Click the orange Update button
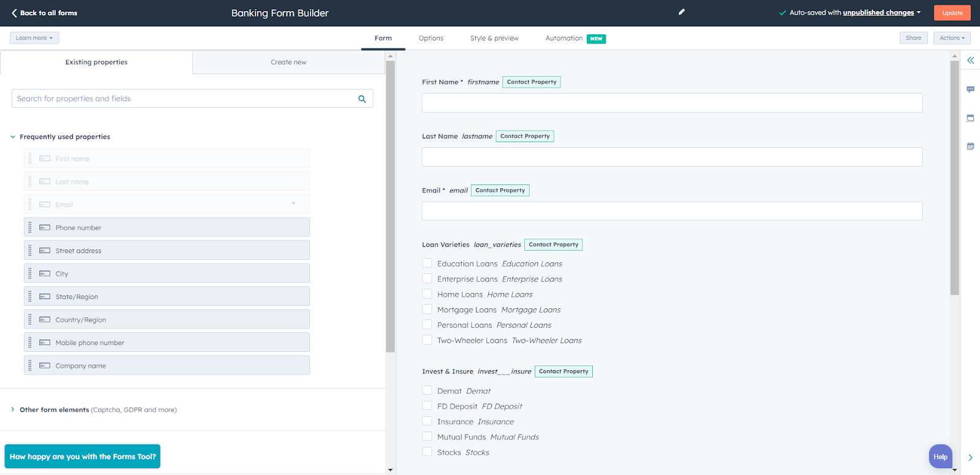 click(952, 13)
